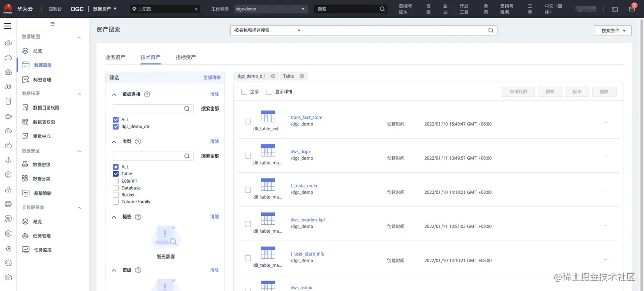Remove the dgc_demo_dli filter chip
The height and width of the screenshot is (291, 644).
tap(273, 76)
